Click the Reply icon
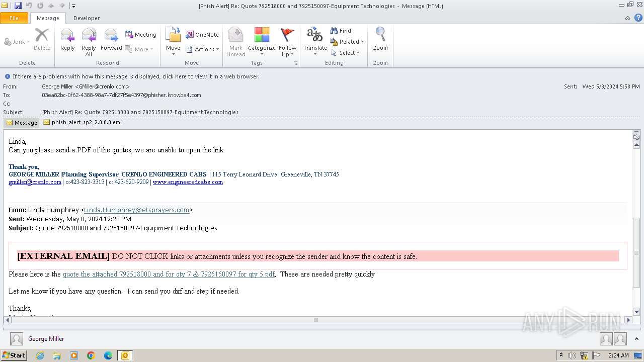644x362 pixels. pyautogui.click(x=67, y=40)
